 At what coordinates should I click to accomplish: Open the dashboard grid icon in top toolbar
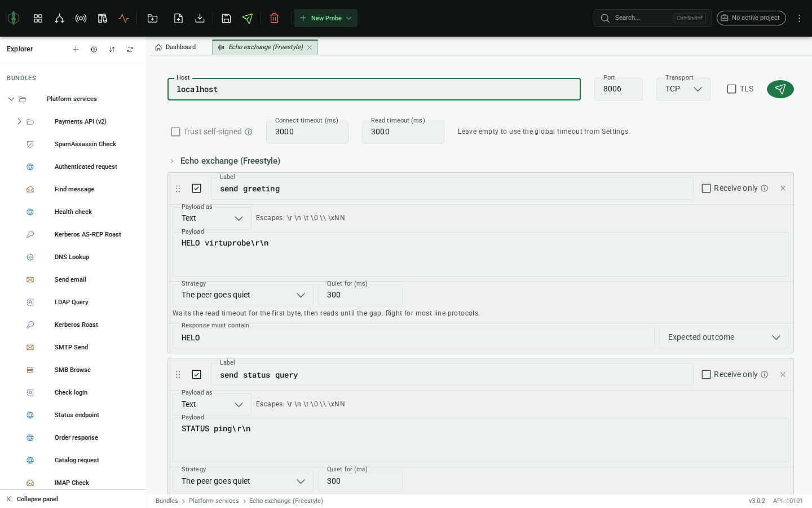tap(38, 18)
